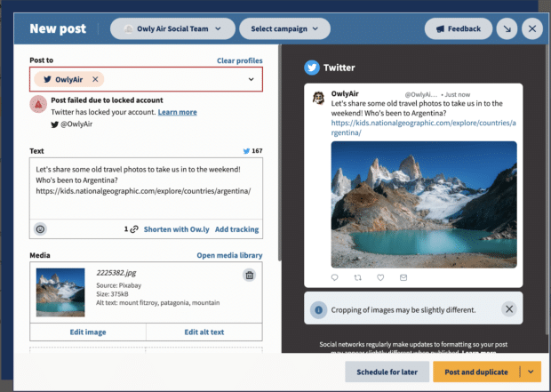This screenshot has width=551, height=392.
Task: Click the Feedback button
Action: [459, 28]
